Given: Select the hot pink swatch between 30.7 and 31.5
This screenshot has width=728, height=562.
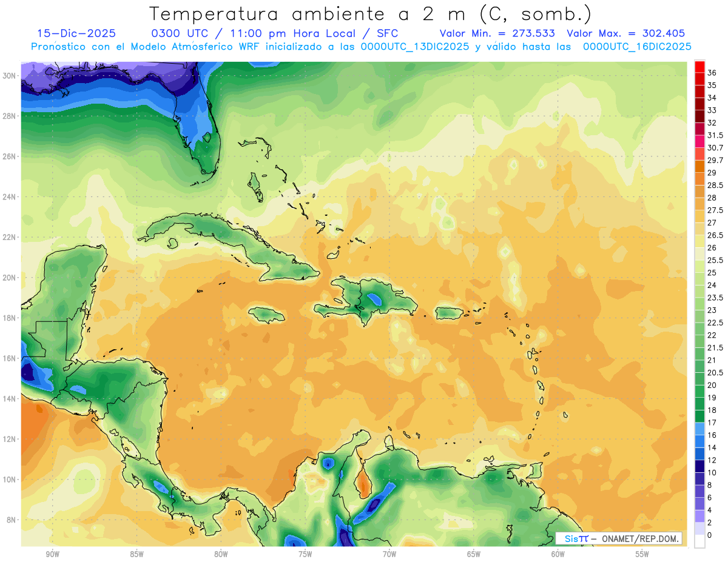Looking at the screenshot, I should [699, 142].
